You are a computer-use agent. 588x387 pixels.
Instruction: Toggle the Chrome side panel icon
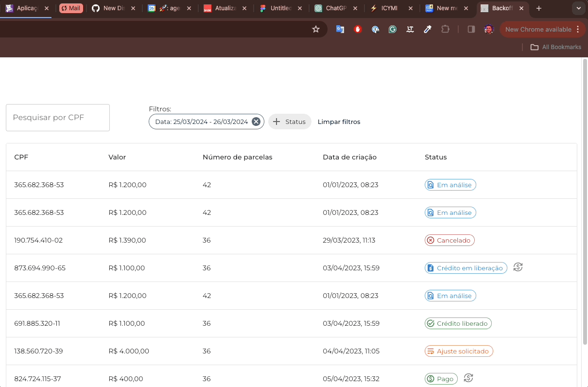(471, 29)
